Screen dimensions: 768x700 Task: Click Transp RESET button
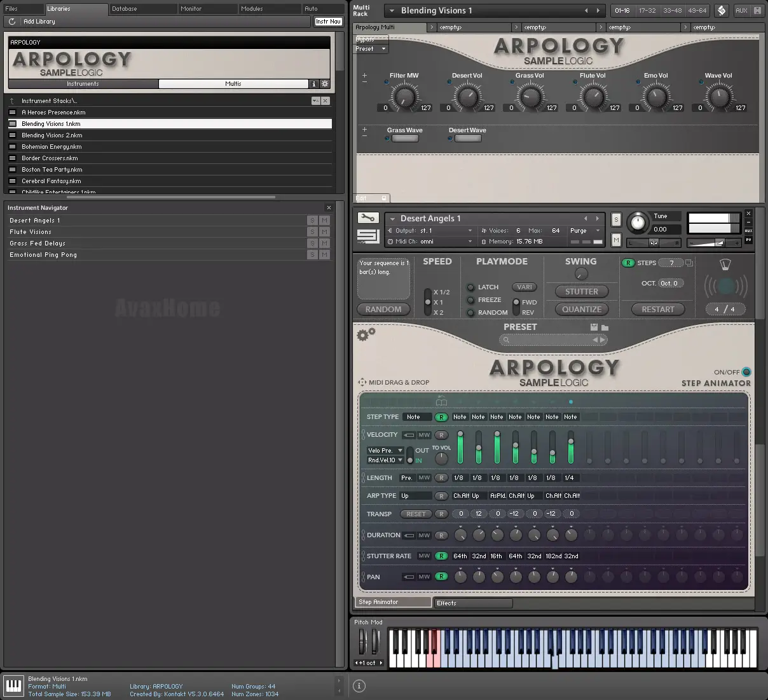[x=416, y=514]
